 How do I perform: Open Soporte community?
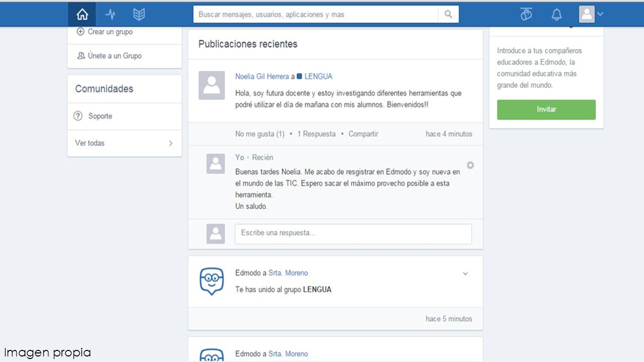[100, 116]
